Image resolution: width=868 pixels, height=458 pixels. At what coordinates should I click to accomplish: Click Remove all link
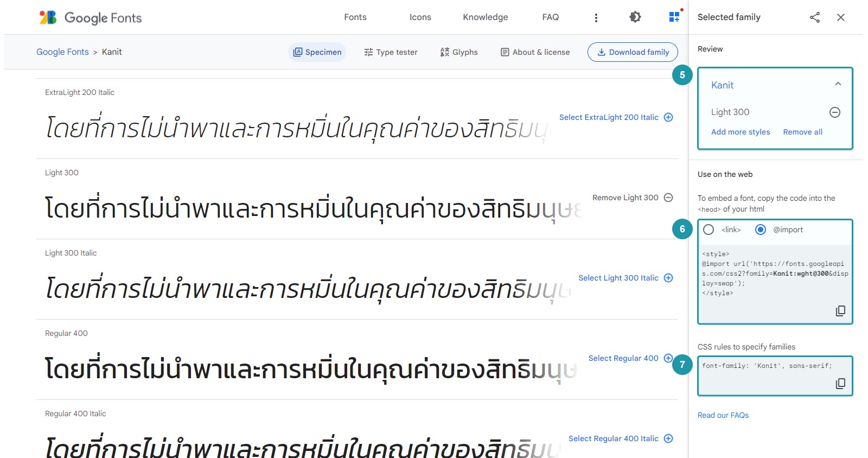pyautogui.click(x=803, y=132)
